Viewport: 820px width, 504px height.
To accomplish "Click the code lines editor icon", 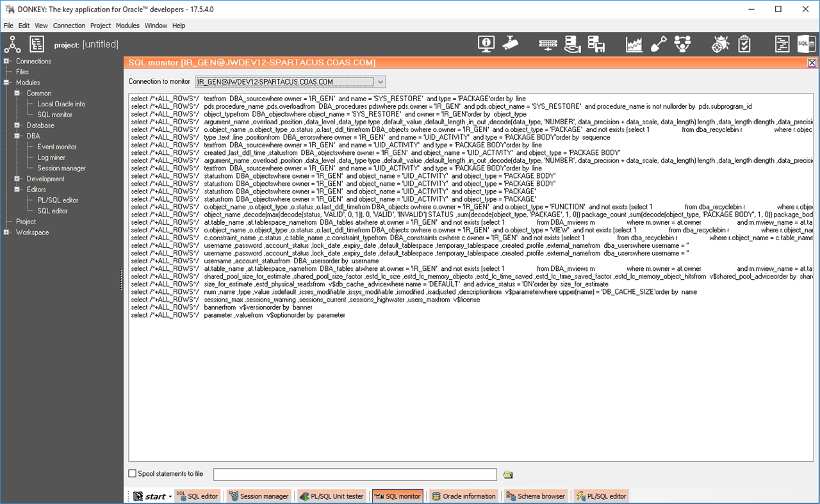I will coord(782,44).
